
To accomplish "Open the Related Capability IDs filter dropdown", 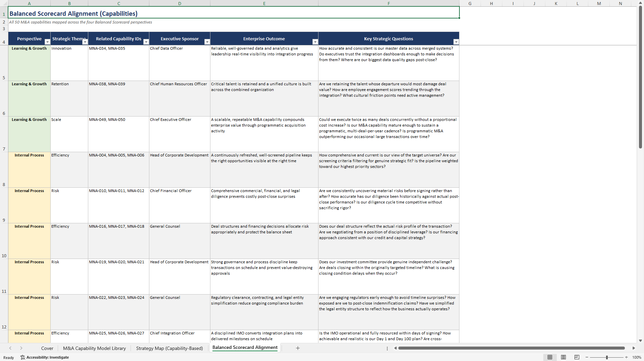I will [146, 42].
